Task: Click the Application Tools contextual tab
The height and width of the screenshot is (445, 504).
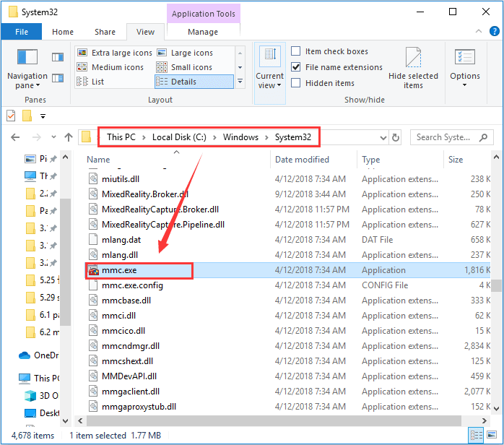Action: point(204,14)
